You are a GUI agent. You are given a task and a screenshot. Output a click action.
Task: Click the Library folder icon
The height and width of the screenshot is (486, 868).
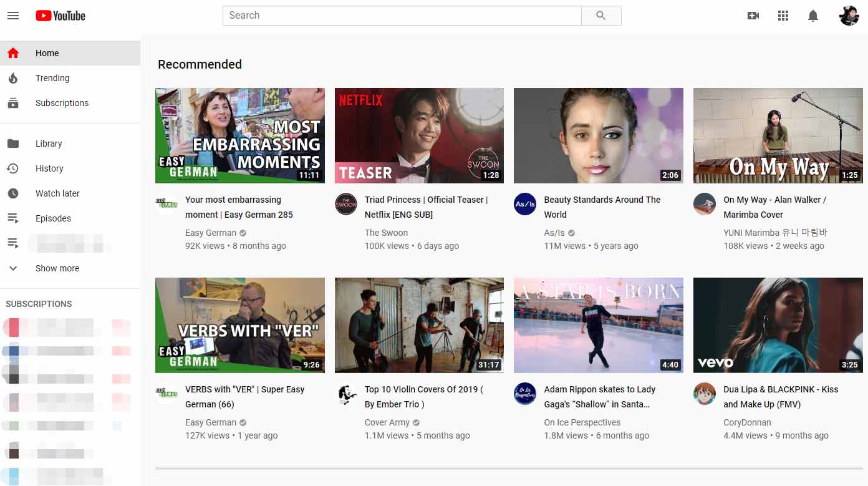coord(13,143)
